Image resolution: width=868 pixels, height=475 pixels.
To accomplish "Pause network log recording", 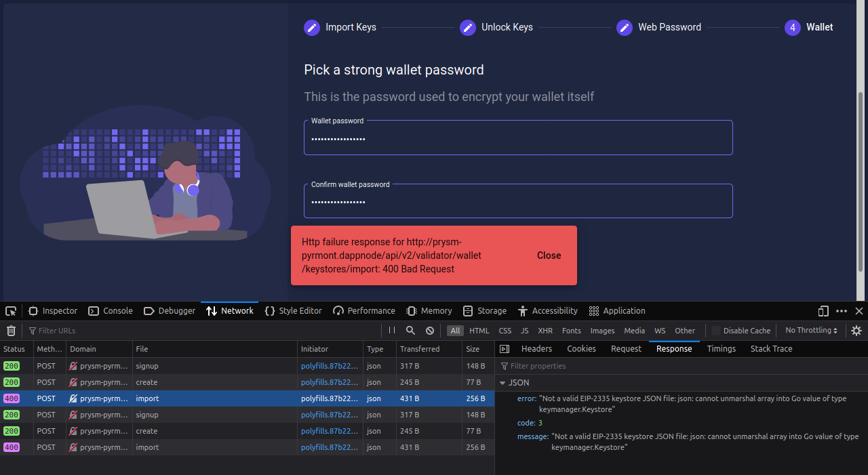I will tap(393, 331).
